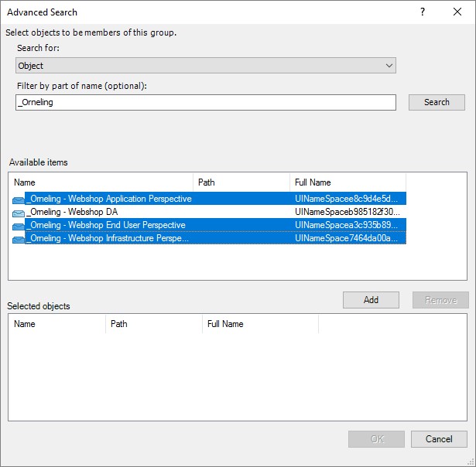Click the filter by name input field

[206, 102]
